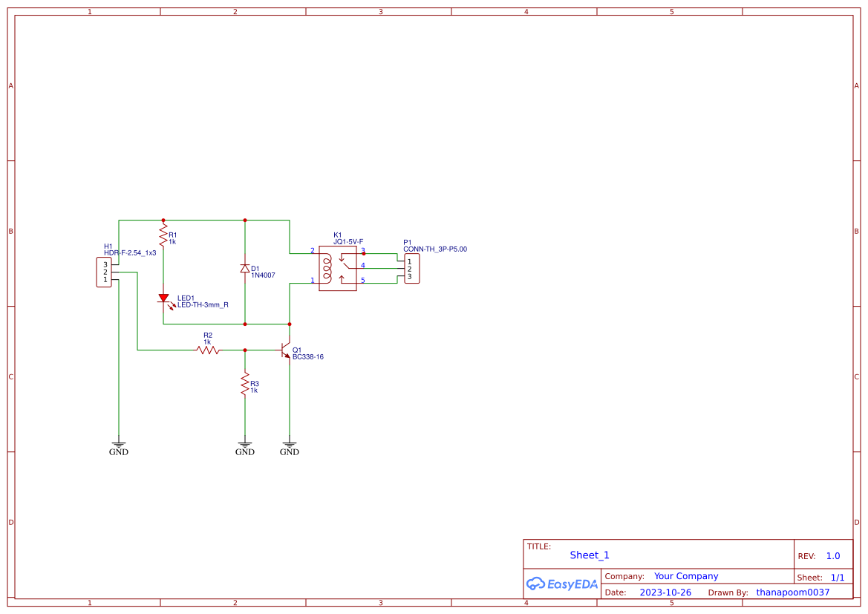The height and width of the screenshot is (614, 868).
Task: Click the drawn by name thanapoom0037
Action: [792, 592]
